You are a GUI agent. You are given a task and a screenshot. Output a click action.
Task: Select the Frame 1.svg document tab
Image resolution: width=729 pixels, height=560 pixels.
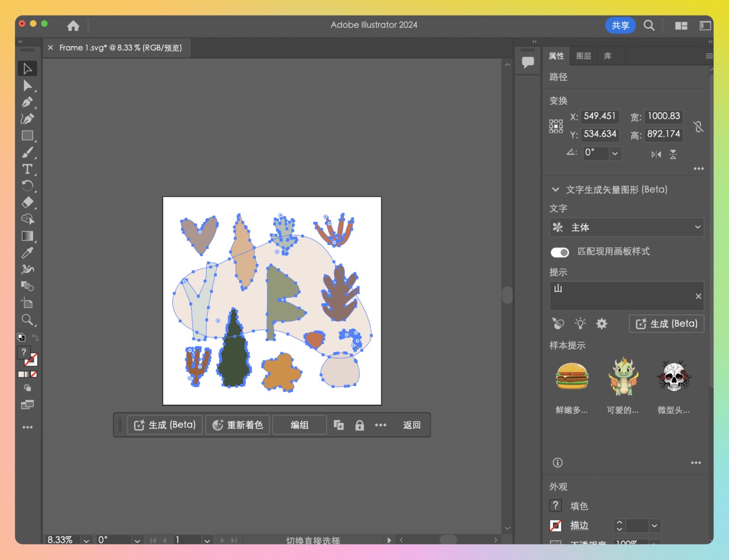pyautogui.click(x=121, y=48)
